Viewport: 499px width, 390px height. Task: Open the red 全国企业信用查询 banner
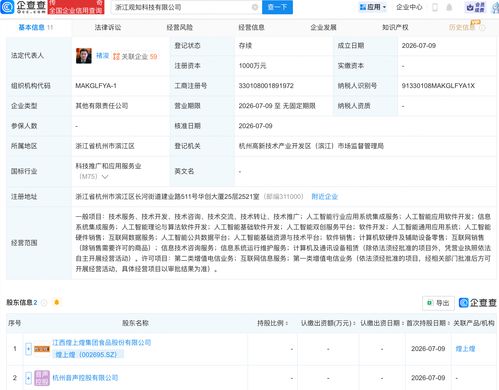pos(76,7)
